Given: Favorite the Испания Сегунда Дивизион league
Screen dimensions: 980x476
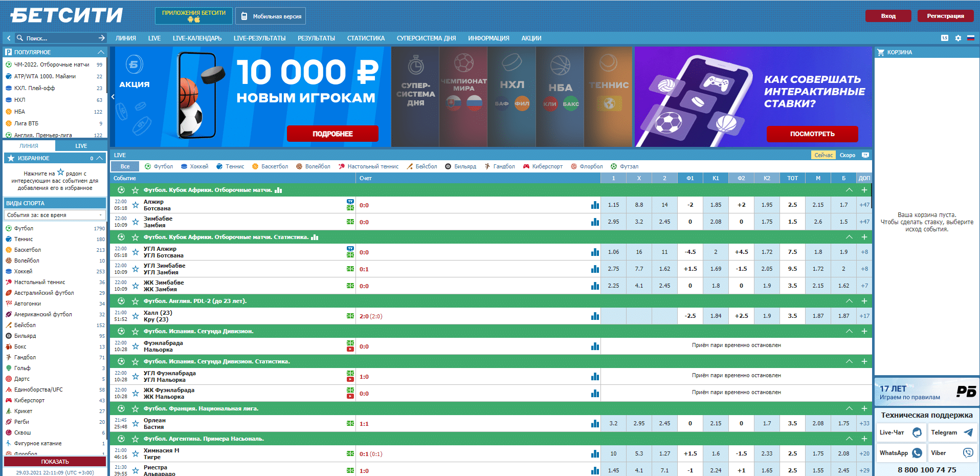Looking at the screenshot, I should pyautogui.click(x=136, y=331).
